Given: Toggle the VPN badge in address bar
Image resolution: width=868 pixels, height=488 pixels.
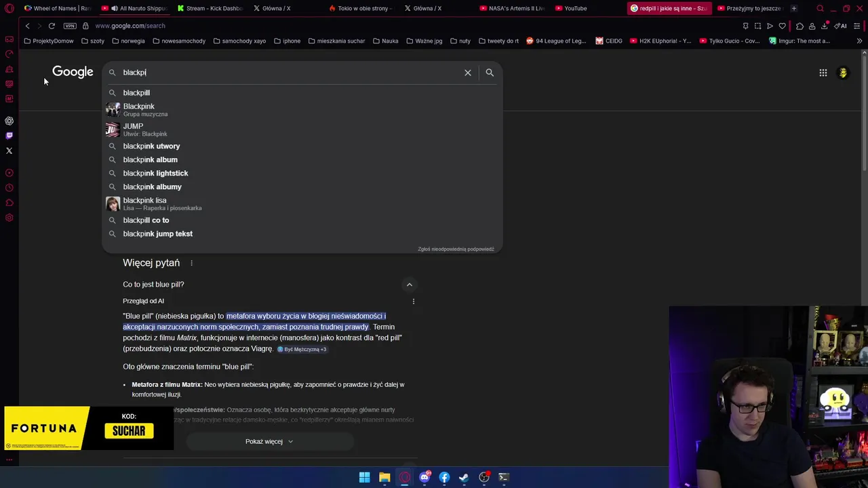Looking at the screenshot, I should [x=70, y=26].
